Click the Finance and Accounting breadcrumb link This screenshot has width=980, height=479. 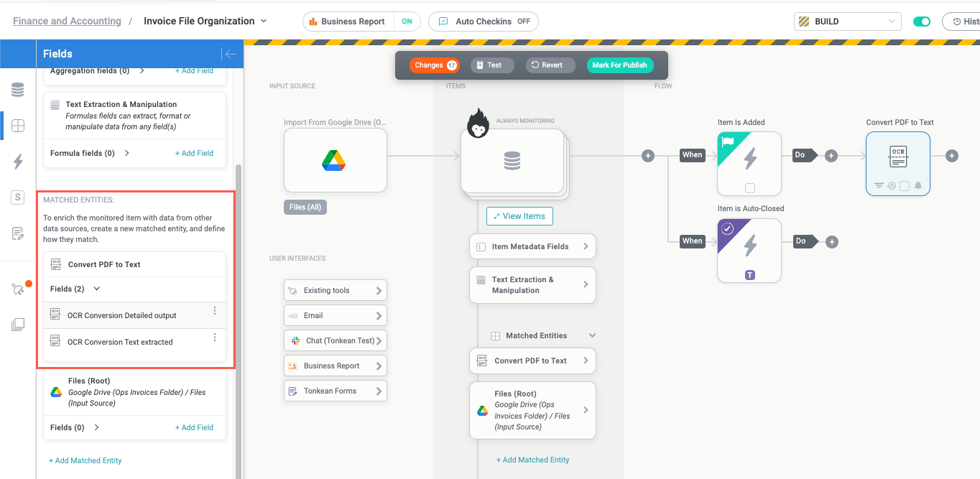click(x=67, y=22)
